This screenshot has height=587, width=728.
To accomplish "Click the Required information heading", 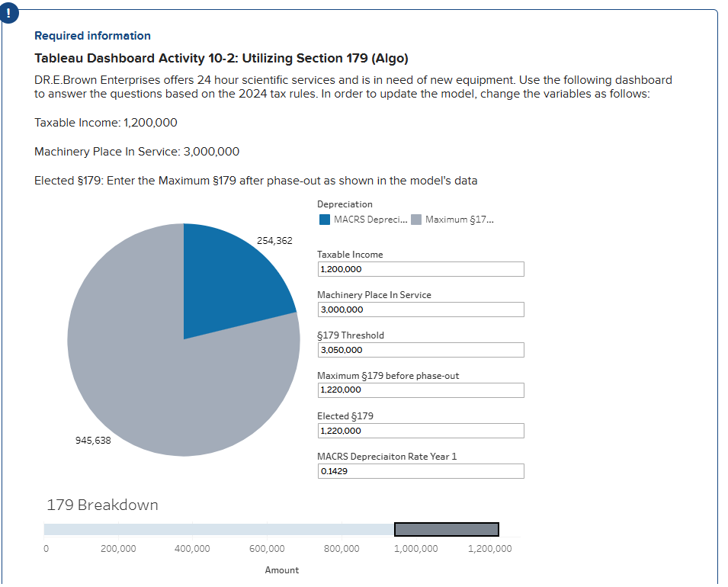I will point(91,36).
